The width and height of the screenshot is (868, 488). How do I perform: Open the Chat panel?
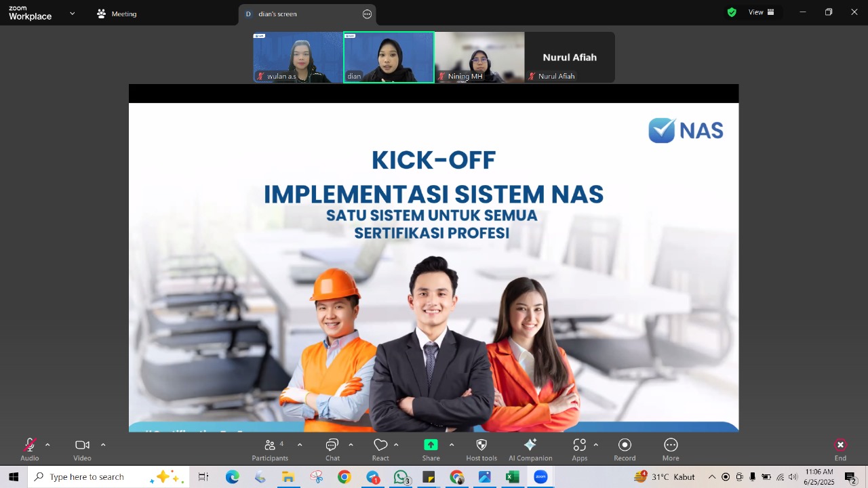coord(332,449)
